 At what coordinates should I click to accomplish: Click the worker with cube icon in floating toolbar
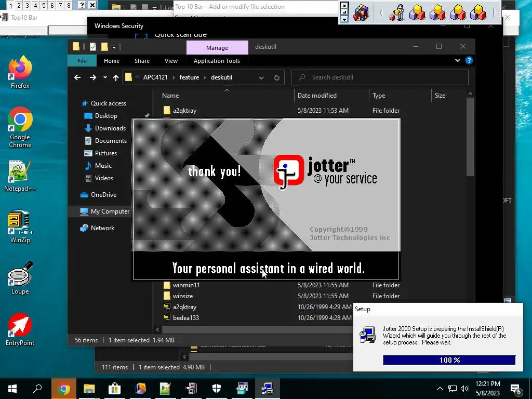coord(397,13)
